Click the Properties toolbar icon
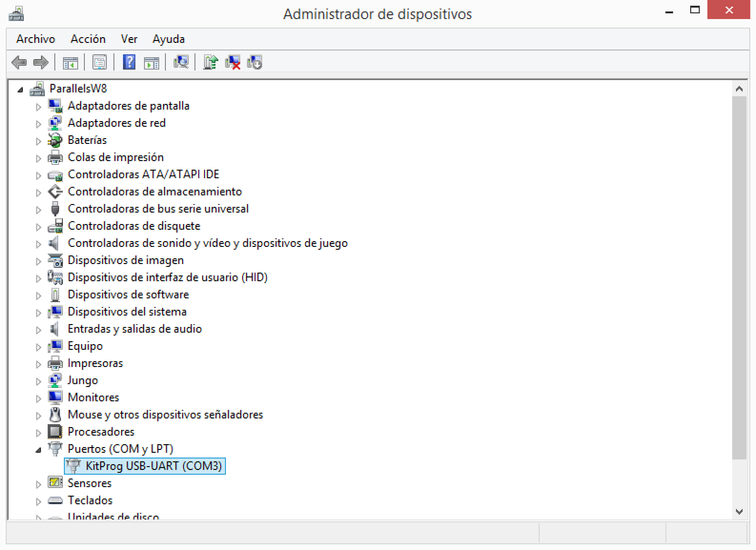The height and width of the screenshot is (550, 756). [x=99, y=62]
